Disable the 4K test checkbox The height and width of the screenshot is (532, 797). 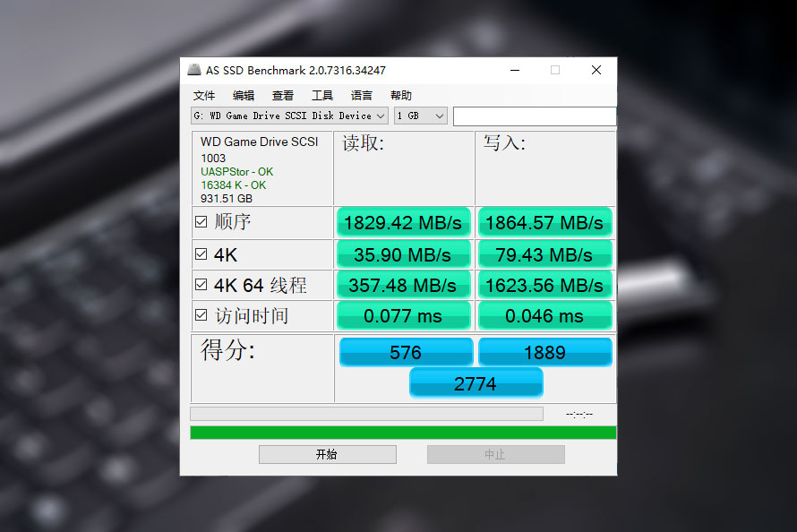(x=200, y=252)
